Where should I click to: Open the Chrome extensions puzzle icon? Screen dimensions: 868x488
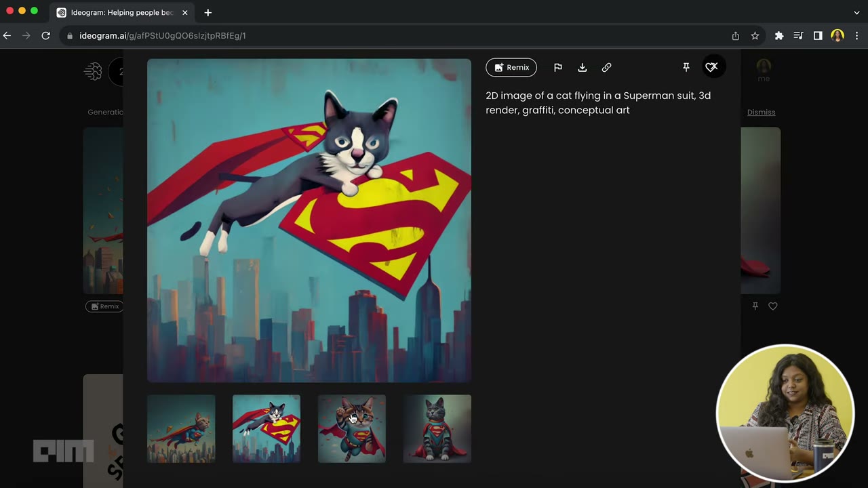pyautogui.click(x=779, y=36)
